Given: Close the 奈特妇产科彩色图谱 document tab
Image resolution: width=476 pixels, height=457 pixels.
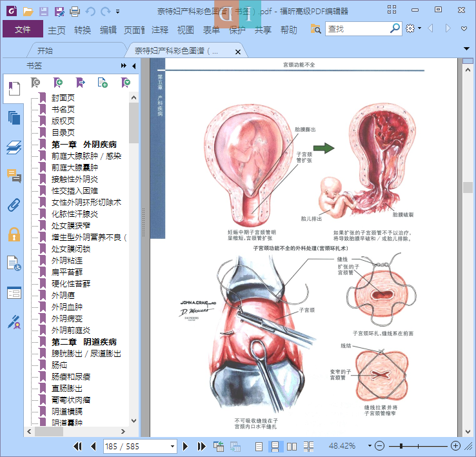Looking at the screenshot, I should point(238,52).
